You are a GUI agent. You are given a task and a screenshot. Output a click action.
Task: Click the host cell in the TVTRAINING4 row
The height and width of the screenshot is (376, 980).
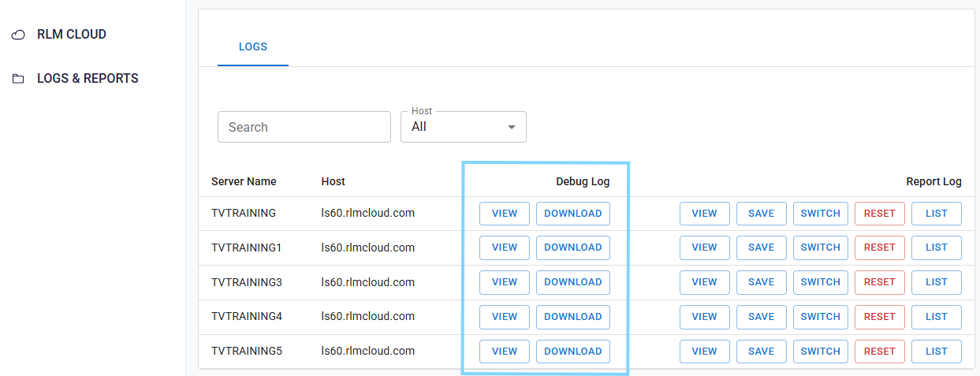coord(368,317)
